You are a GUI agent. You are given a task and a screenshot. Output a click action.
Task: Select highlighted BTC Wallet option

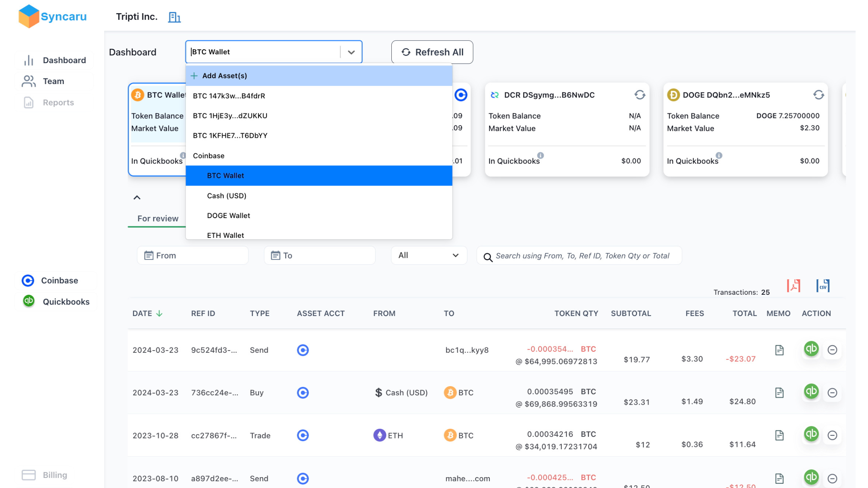pos(319,175)
